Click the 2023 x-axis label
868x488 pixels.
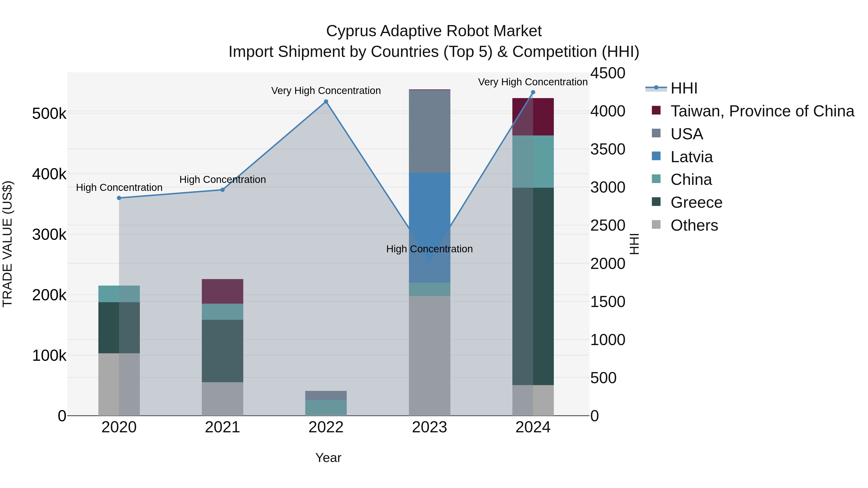429,427
